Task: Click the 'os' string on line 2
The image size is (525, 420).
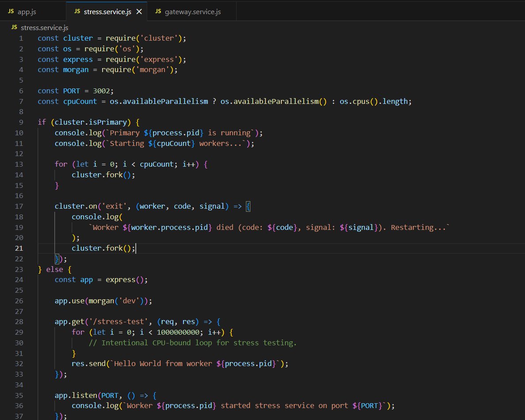Action: (x=127, y=49)
